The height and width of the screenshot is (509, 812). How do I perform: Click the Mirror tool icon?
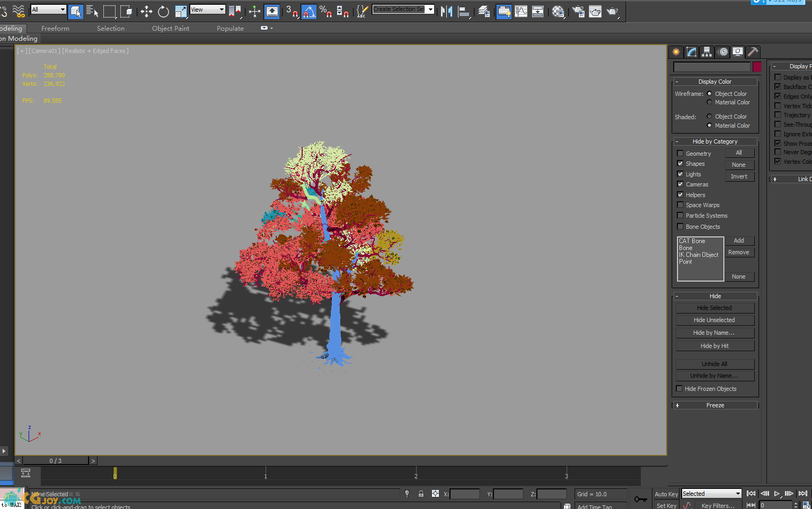(x=447, y=11)
